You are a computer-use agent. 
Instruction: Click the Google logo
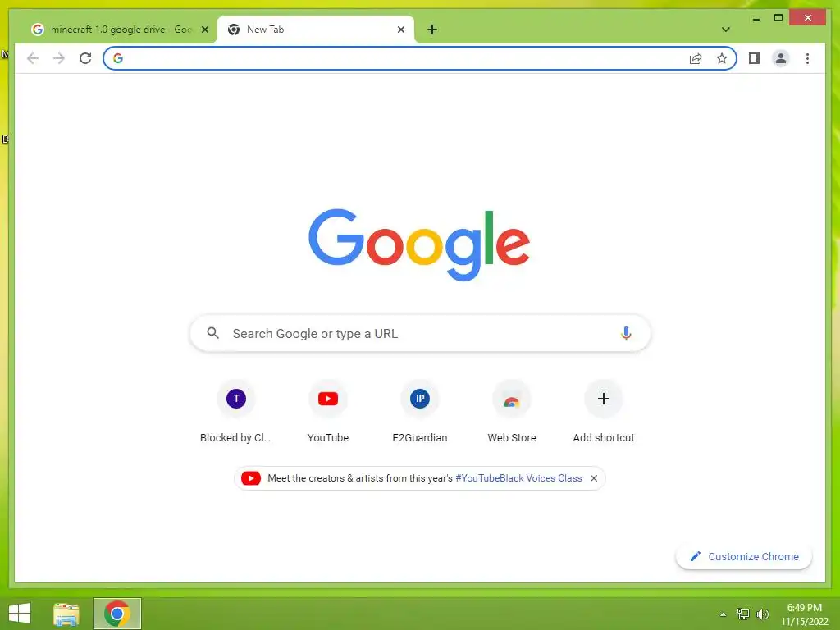tap(419, 244)
